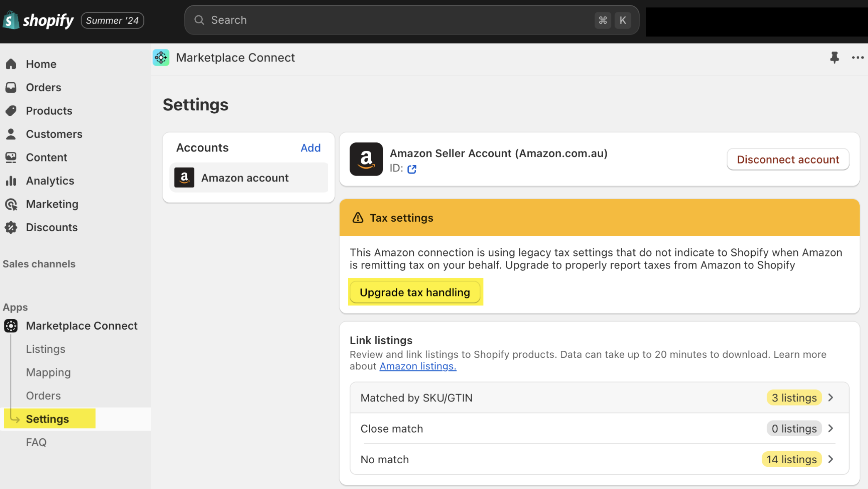
Task: Click the Tax settings banner heading
Action: pyautogui.click(x=401, y=218)
